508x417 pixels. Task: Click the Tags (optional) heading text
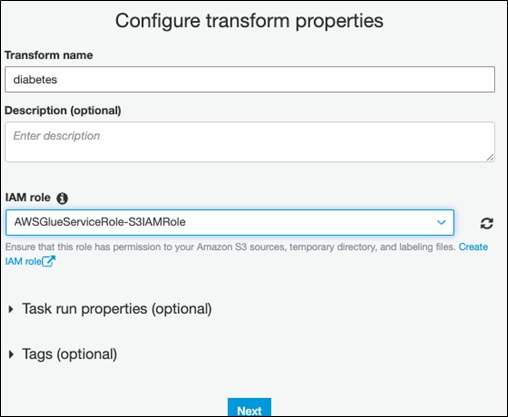point(69,354)
